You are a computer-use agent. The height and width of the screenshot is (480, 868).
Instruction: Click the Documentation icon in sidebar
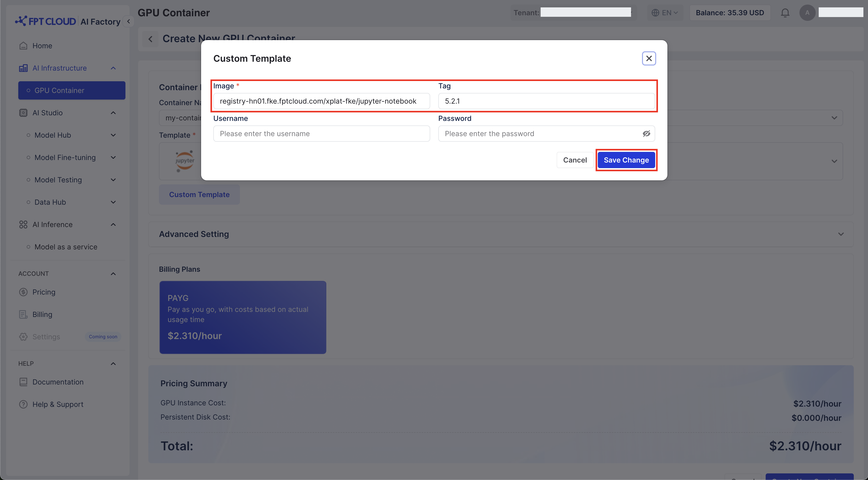point(23,382)
